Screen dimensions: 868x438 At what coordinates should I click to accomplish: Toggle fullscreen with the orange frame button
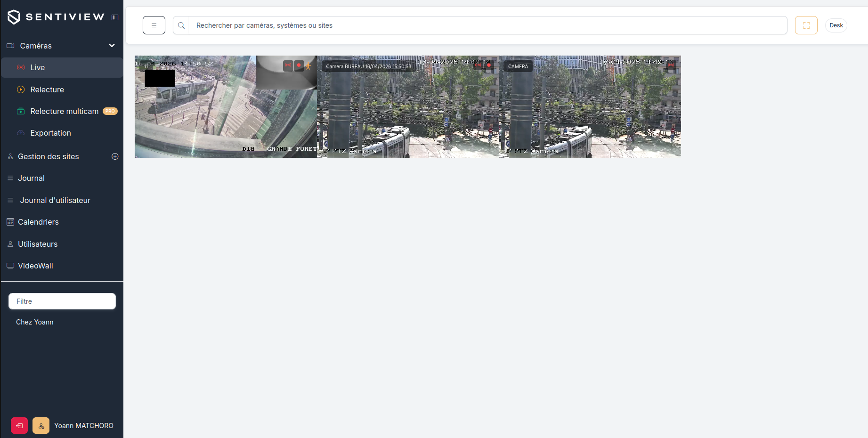click(806, 25)
